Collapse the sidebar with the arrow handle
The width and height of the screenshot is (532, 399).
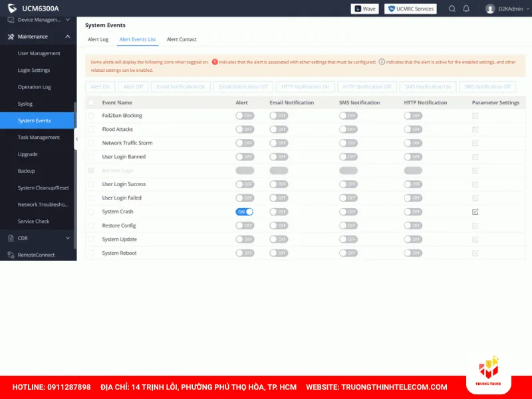tap(76, 139)
